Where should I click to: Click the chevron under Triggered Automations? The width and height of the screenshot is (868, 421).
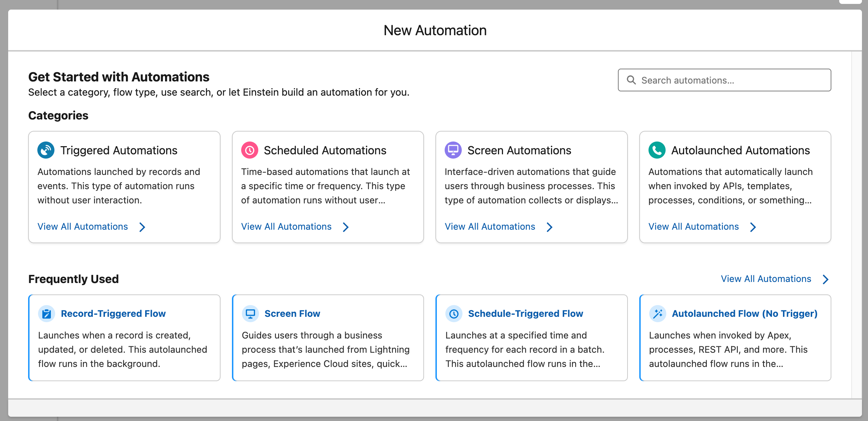142,227
